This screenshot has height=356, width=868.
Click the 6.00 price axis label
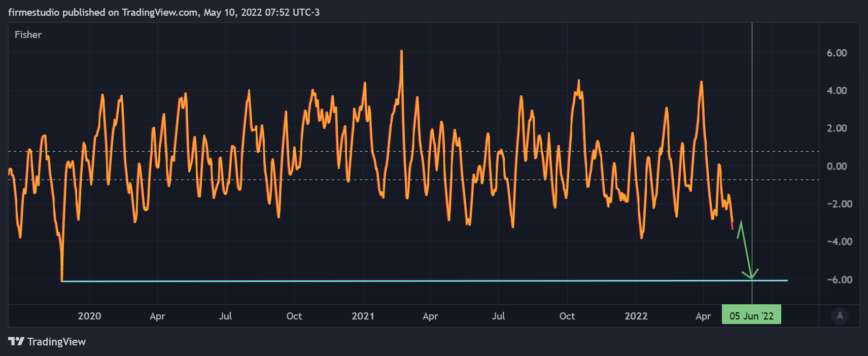coord(837,53)
